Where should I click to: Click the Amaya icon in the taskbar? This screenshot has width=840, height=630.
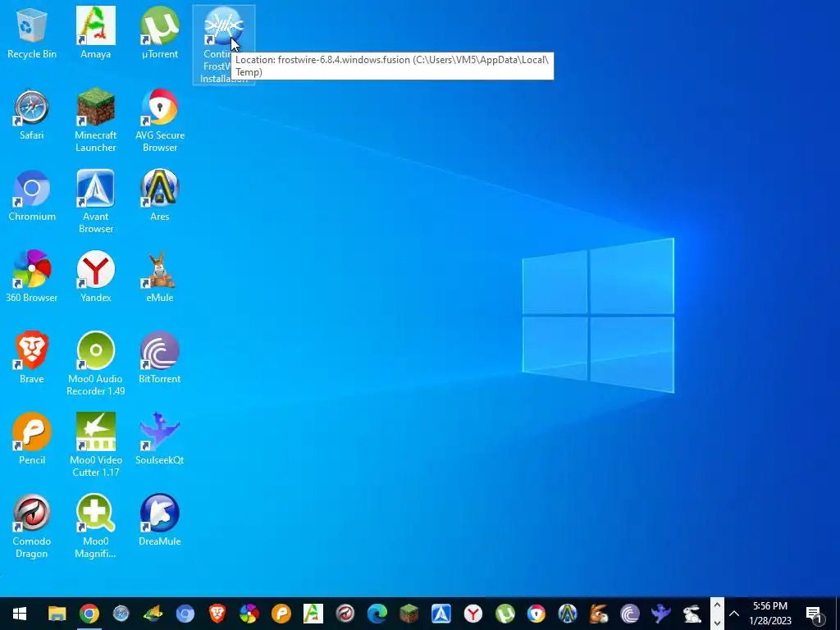click(313, 614)
